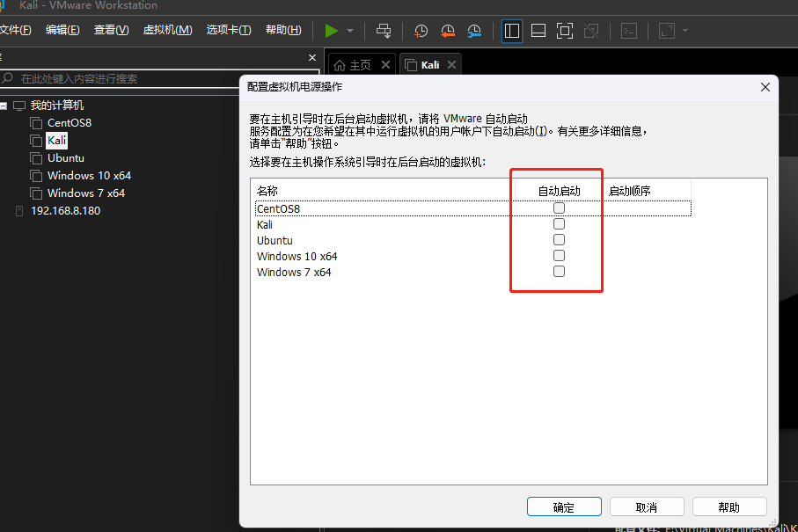798x532 pixels.
Task: Select Windows 10 x64 row in dialog list
Action: 472,256
